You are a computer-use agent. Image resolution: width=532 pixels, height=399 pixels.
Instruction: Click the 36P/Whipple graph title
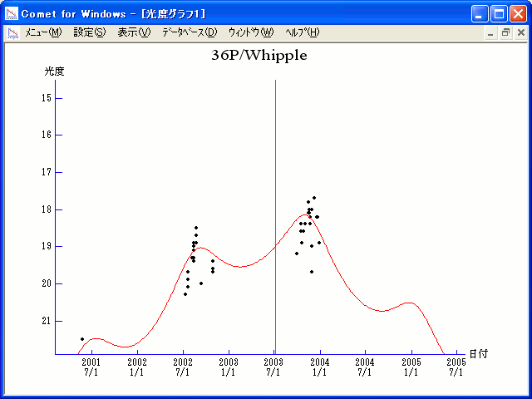coord(259,56)
